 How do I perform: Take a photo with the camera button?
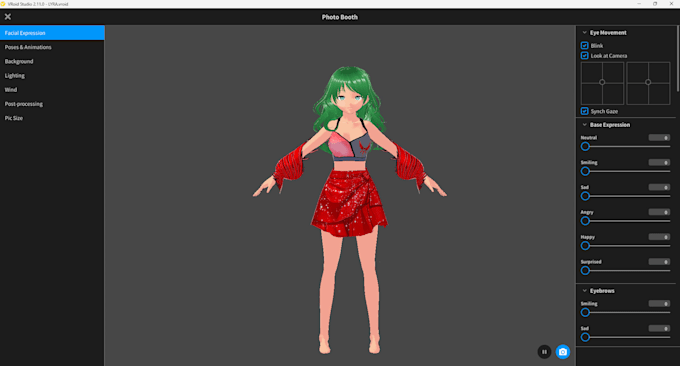coord(562,352)
